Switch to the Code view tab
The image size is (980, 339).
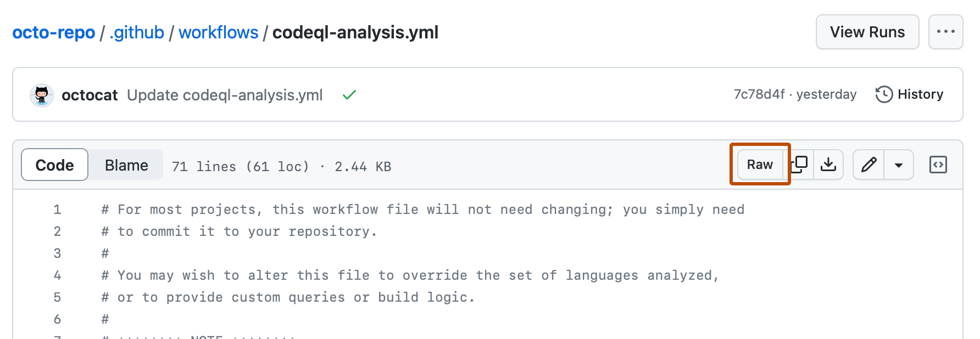tap(54, 165)
